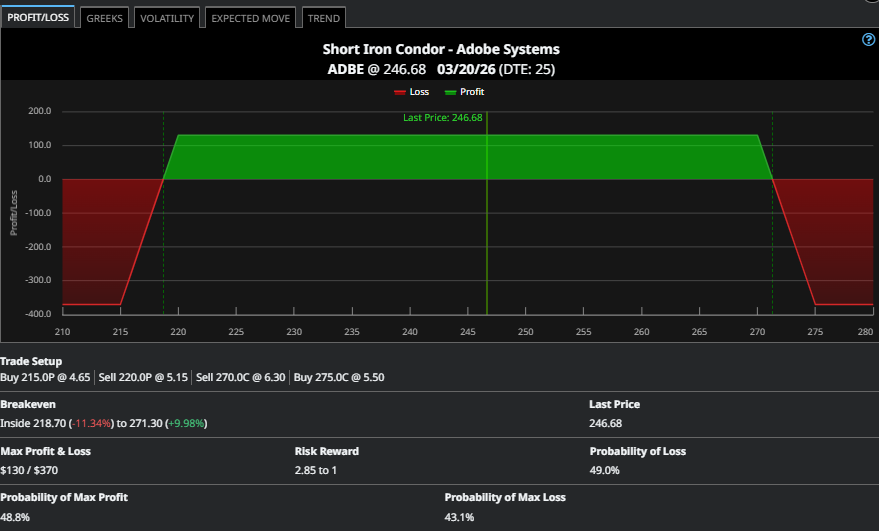879x531 pixels.
Task: Click the Sell 270.0C @ 6.30 leg
Action: [x=241, y=377]
